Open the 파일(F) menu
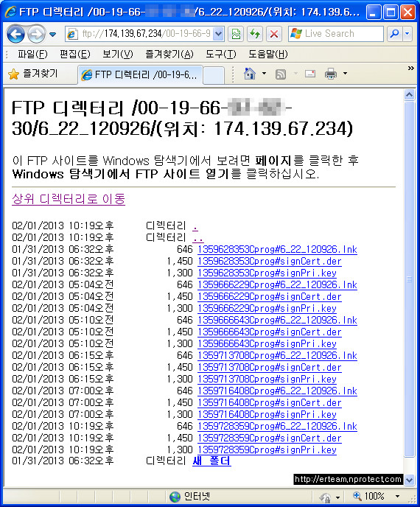 [x=32, y=54]
